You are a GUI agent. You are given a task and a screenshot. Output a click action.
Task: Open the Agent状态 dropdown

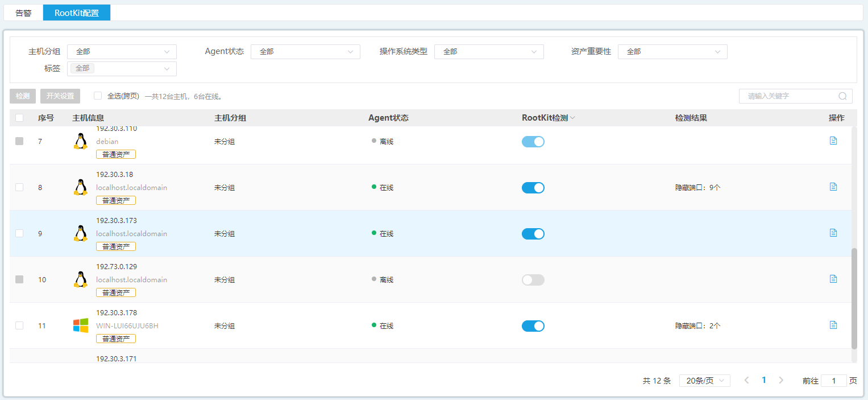click(x=305, y=52)
